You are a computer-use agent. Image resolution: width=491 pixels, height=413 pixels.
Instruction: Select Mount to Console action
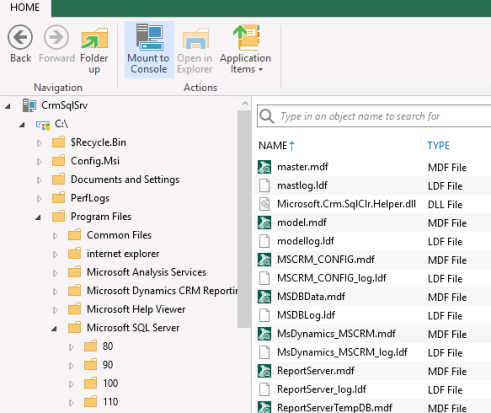pos(149,49)
